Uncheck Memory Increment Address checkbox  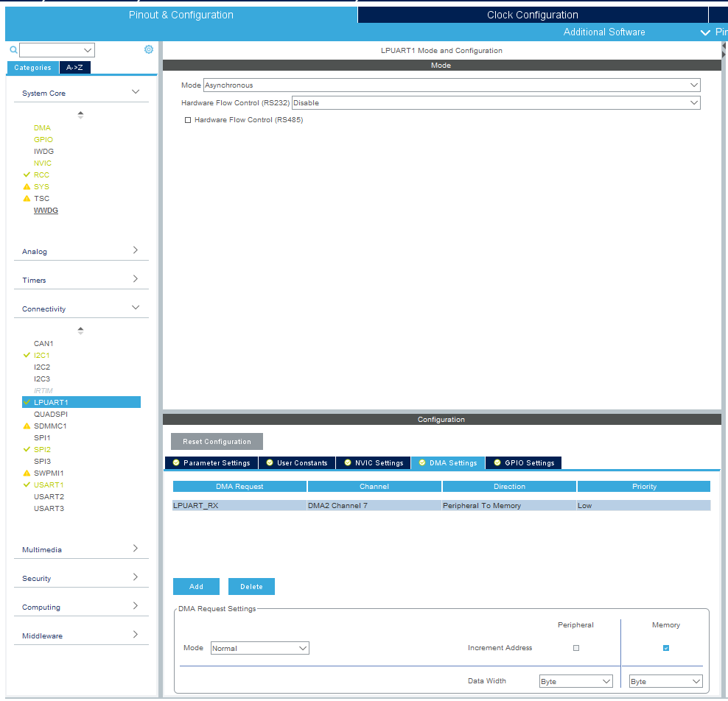coord(666,648)
